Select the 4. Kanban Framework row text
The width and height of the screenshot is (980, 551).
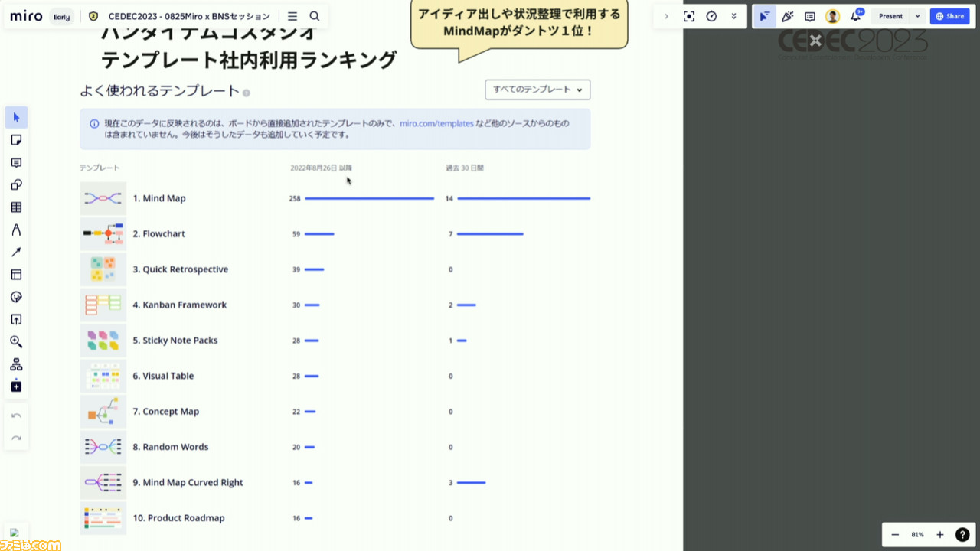[x=180, y=305]
